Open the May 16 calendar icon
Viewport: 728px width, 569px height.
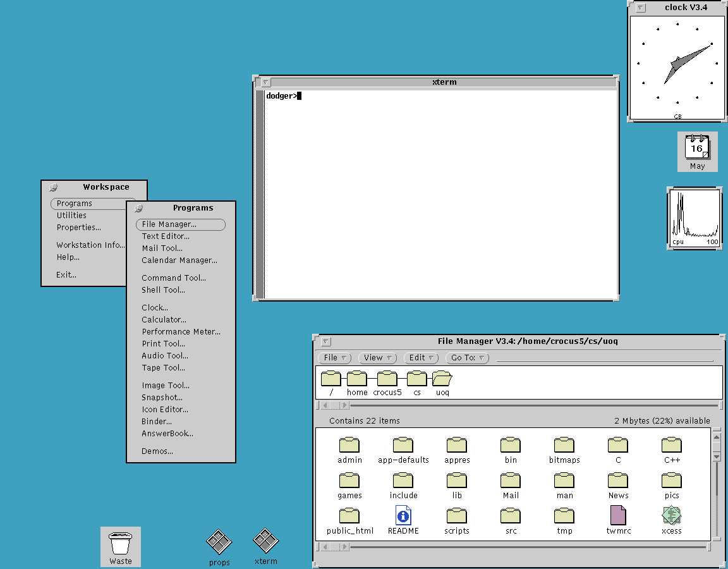click(697, 149)
